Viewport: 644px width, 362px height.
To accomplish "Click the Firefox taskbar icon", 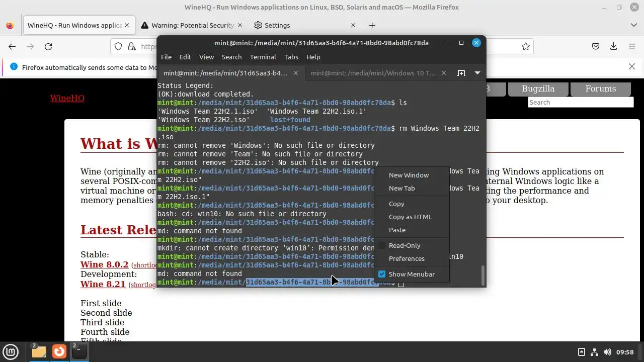I will point(59,351).
